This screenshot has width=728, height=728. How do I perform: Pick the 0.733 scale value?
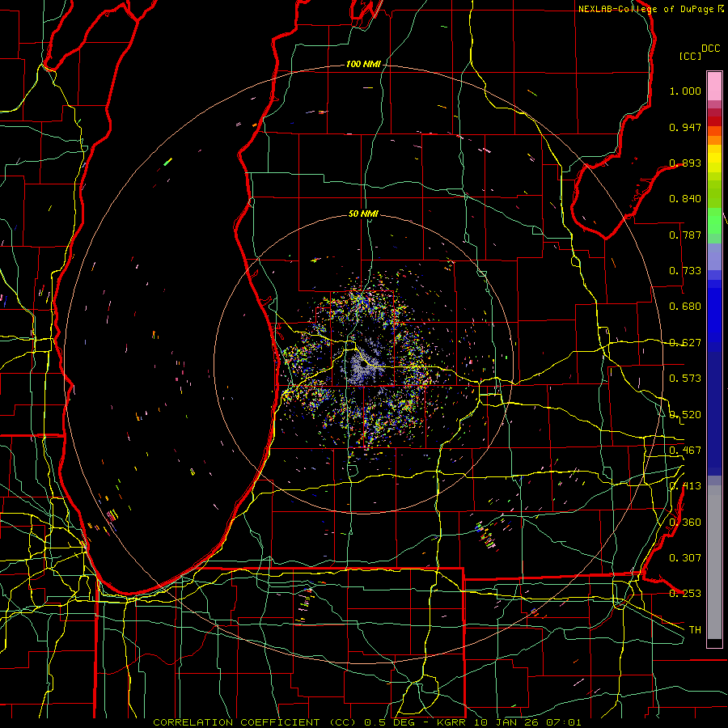coord(685,271)
